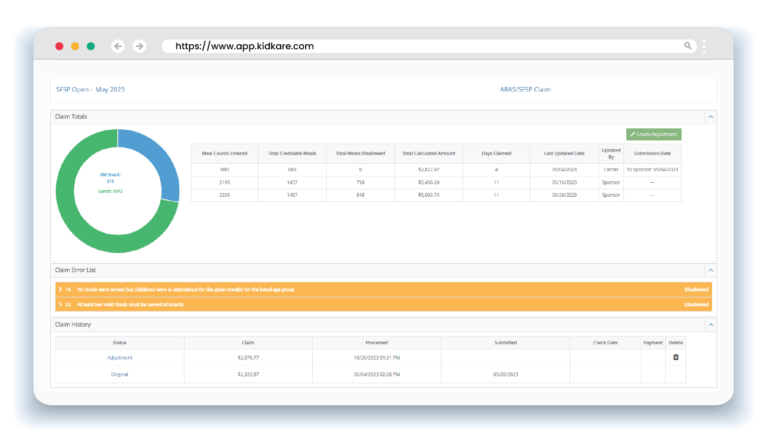Click the Create Adjustment button
This screenshot has width=768, height=446.
(653, 134)
